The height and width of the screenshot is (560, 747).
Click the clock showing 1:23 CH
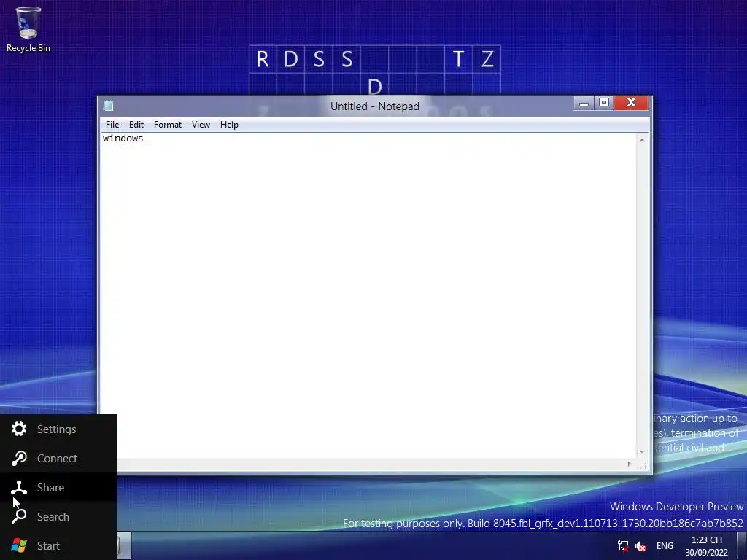706,540
